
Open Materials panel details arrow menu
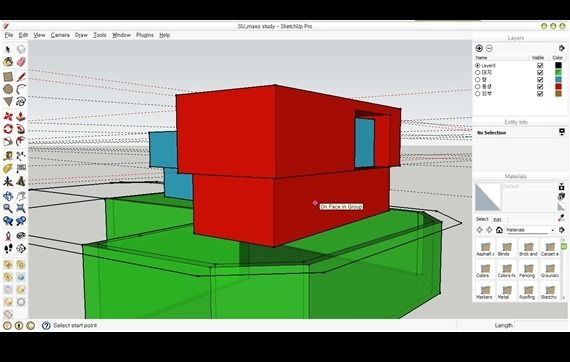[562, 230]
